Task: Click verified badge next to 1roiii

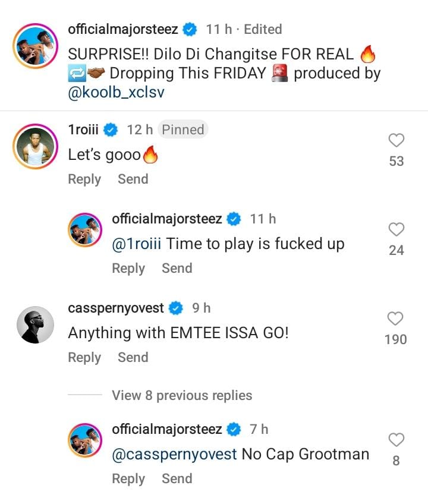Action: tap(111, 130)
